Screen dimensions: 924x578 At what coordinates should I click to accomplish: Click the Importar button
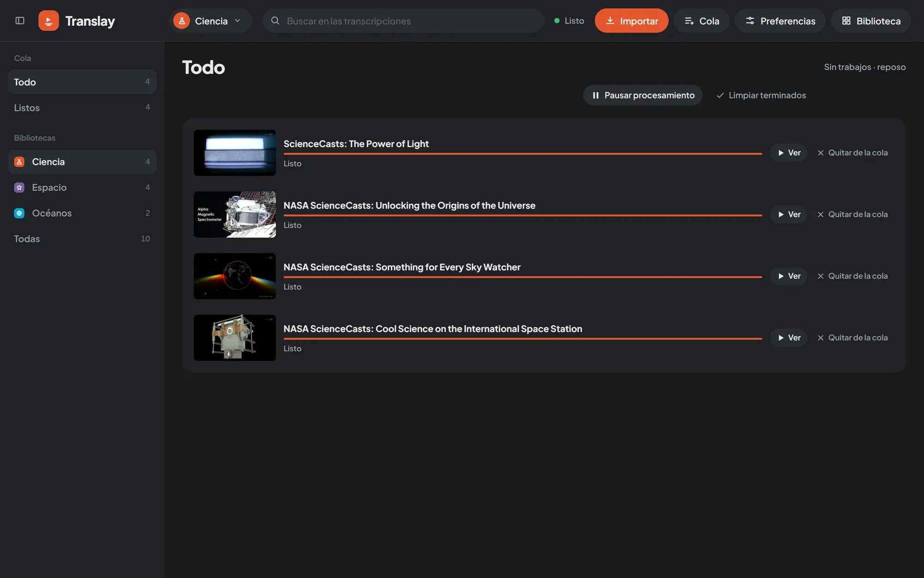tap(631, 21)
